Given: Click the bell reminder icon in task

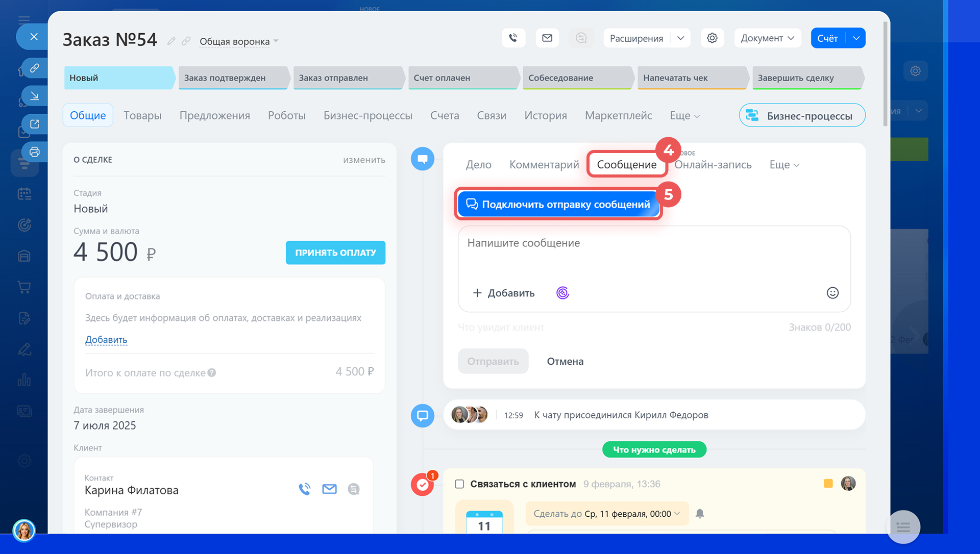Looking at the screenshot, I should 700,514.
